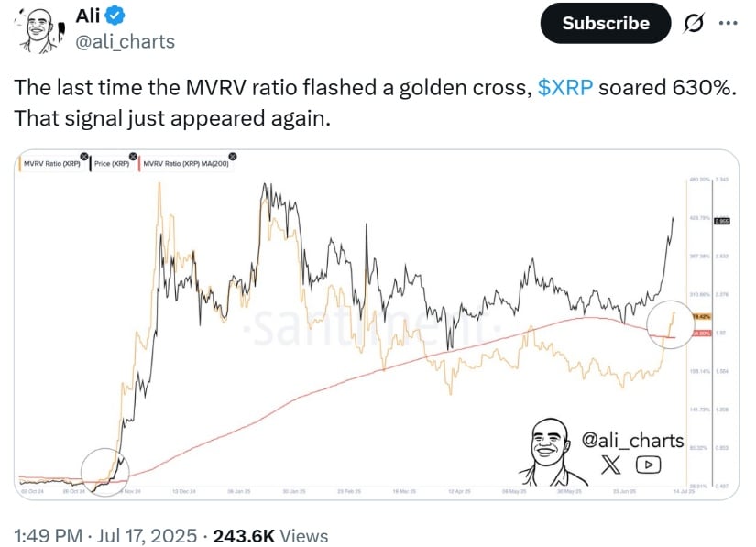Screen dimensions: 756x547
Task: Click the Subscribe button
Action: (x=606, y=23)
